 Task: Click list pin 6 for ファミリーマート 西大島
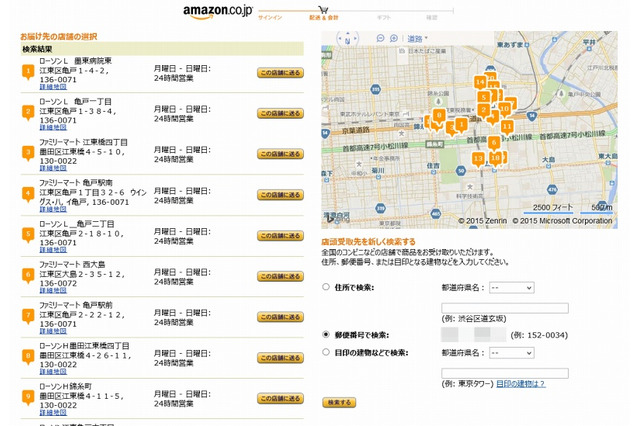pos(28,276)
